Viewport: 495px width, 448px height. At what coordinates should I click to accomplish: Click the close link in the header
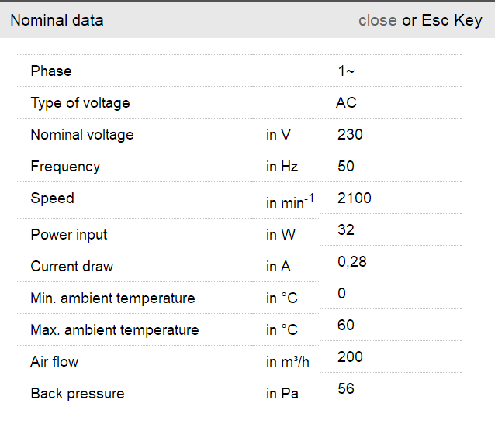(x=377, y=20)
